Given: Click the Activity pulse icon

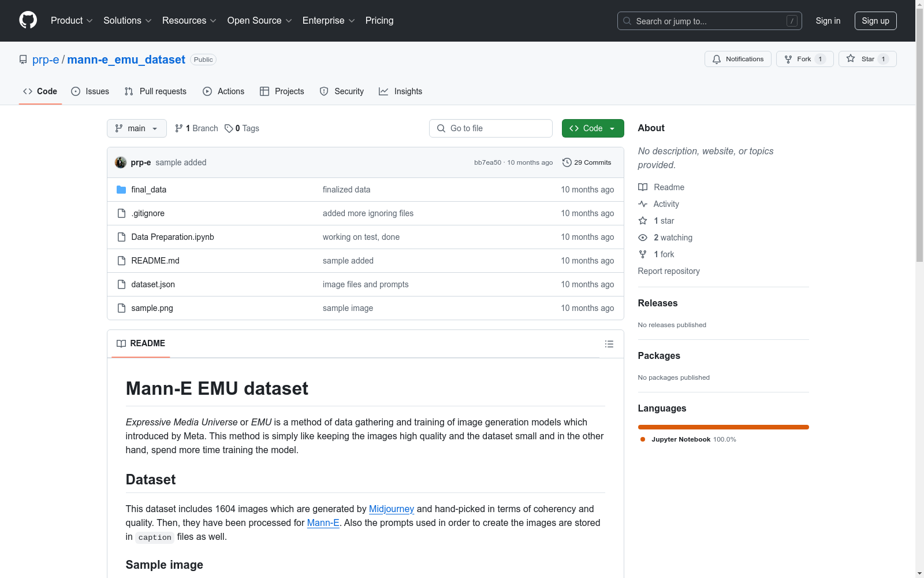Looking at the screenshot, I should 643,204.
